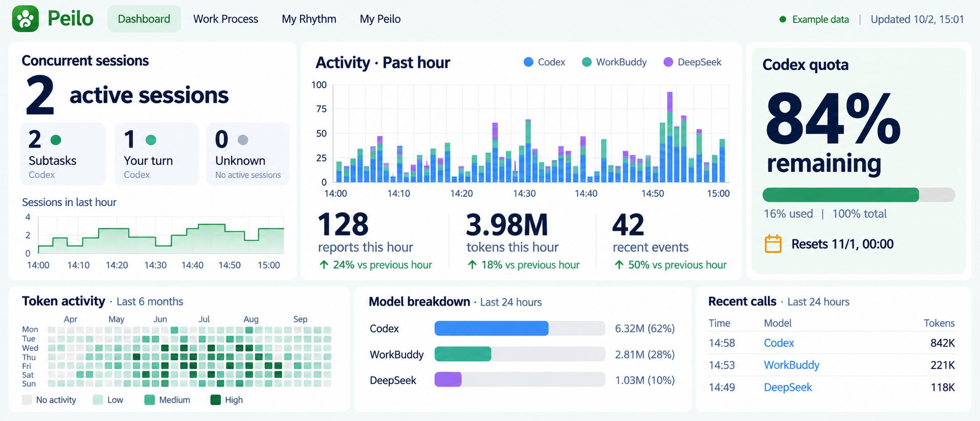
Task: Click the Your turn Codex session card
Action: pos(156,154)
